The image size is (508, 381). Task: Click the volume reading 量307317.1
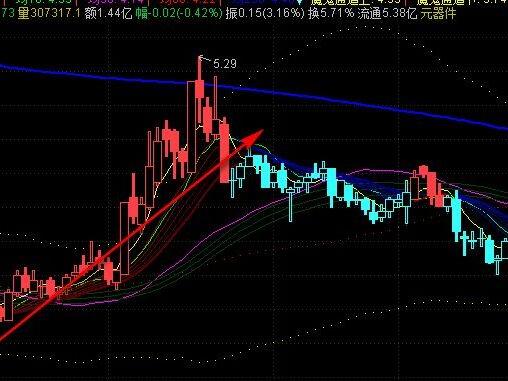point(49,14)
